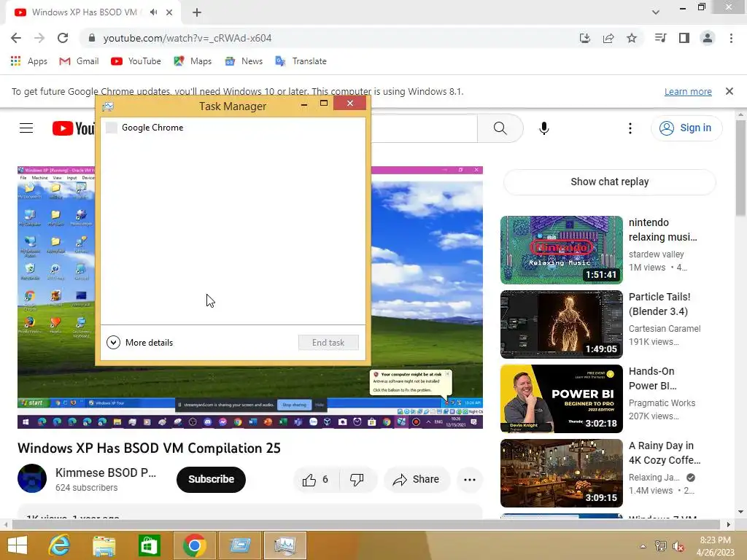Bookmark this page with the star icon
The height and width of the screenshot is (560, 747).
(631, 38)
